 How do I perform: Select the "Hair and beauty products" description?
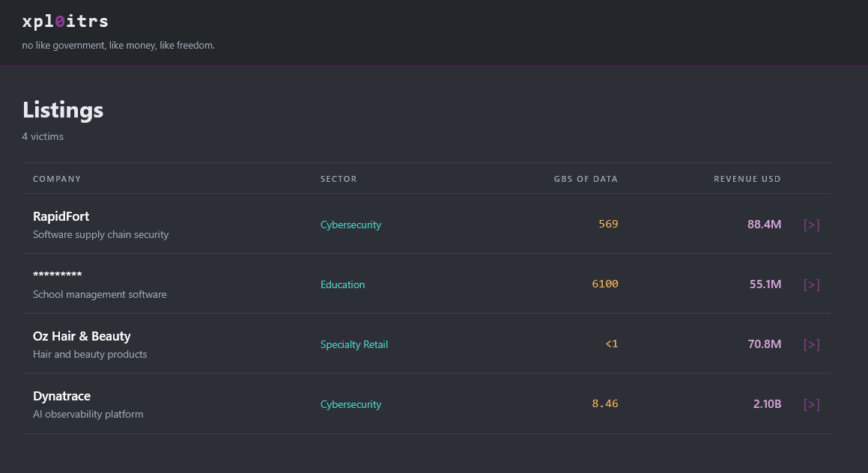pos(90,354)
